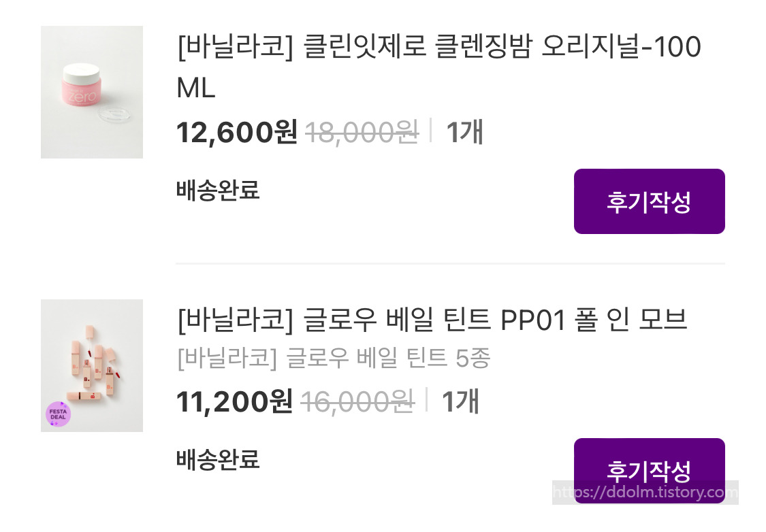Click the 배송완료 status for the tint order
Image resolution: width=766 pixels, height=532 pixels.
point(218,461)
